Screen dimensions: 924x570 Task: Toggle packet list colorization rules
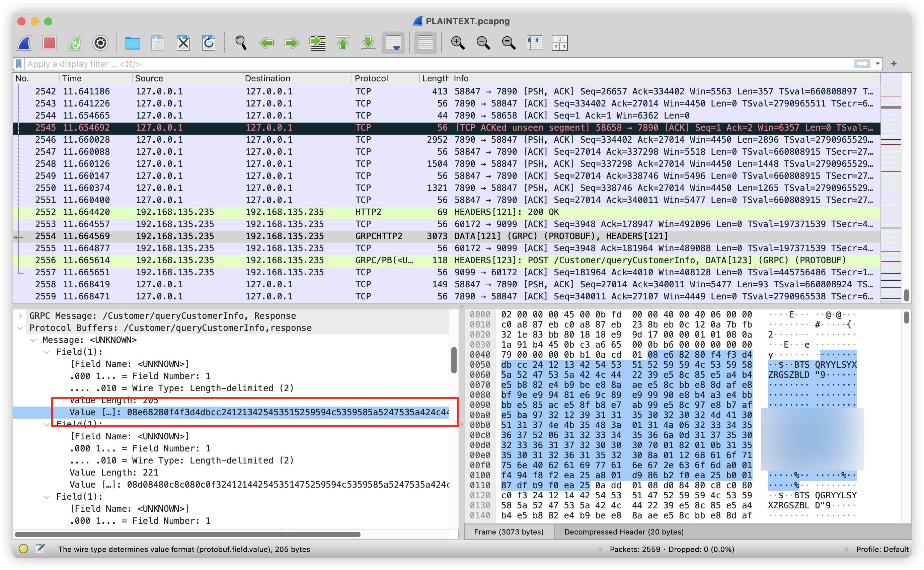pyautogui.click(x=426, y=43)
